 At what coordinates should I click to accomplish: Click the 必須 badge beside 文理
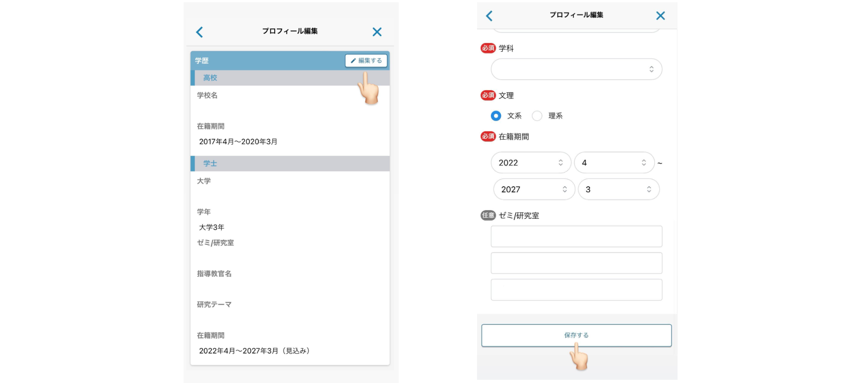[x=488, y=95]
